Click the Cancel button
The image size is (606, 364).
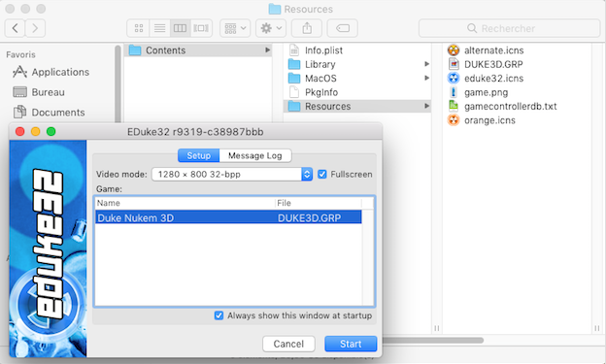[x=288, y=344]
